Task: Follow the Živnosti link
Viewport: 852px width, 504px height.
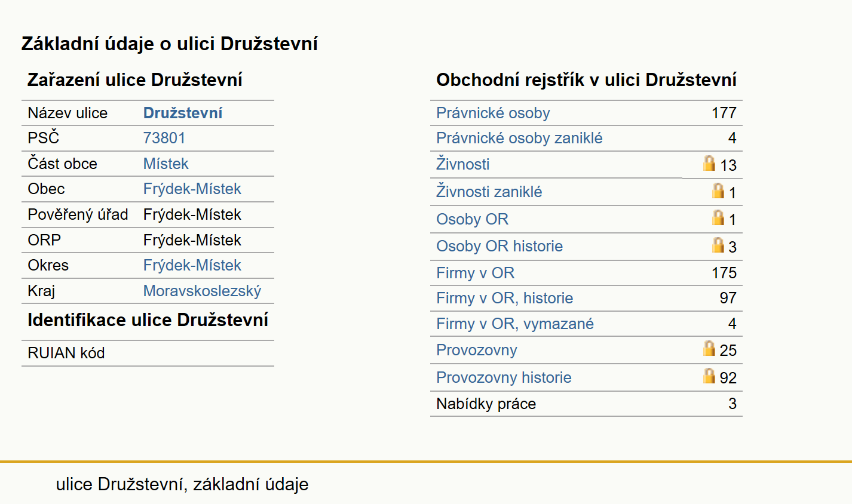Action: click(463, 164)
